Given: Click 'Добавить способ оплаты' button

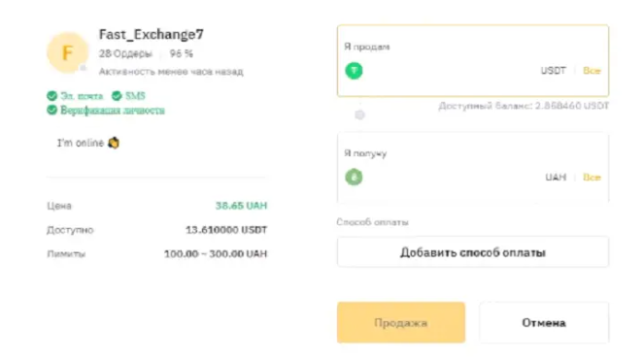Looking at the screenshot, I should 473,252.
